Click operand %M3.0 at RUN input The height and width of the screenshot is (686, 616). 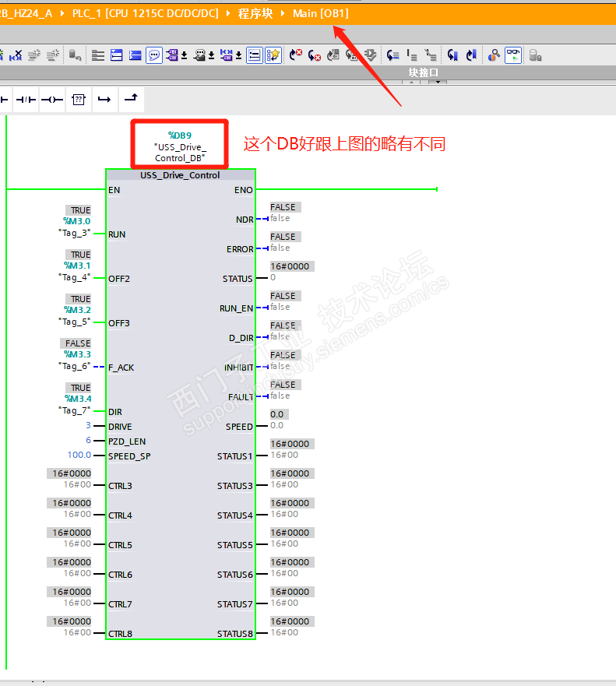76,221
